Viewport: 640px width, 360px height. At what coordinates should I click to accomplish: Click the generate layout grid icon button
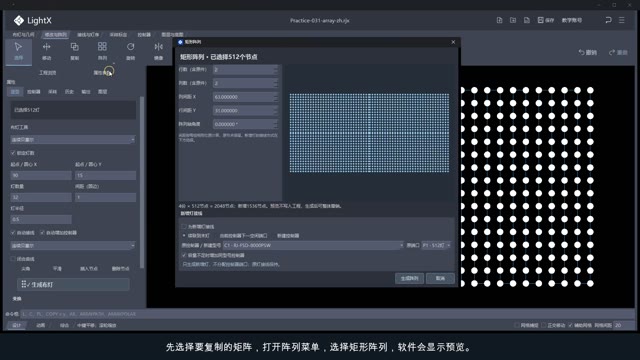pyautogui.click(x=73, y=284)
